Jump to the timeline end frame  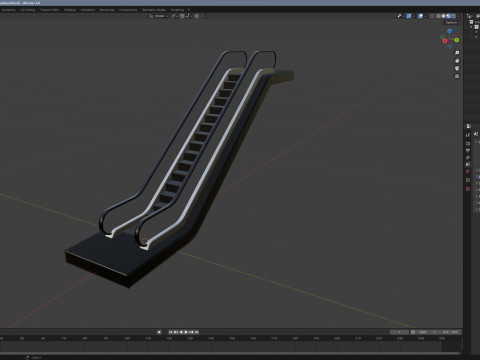tap(197, 332)
